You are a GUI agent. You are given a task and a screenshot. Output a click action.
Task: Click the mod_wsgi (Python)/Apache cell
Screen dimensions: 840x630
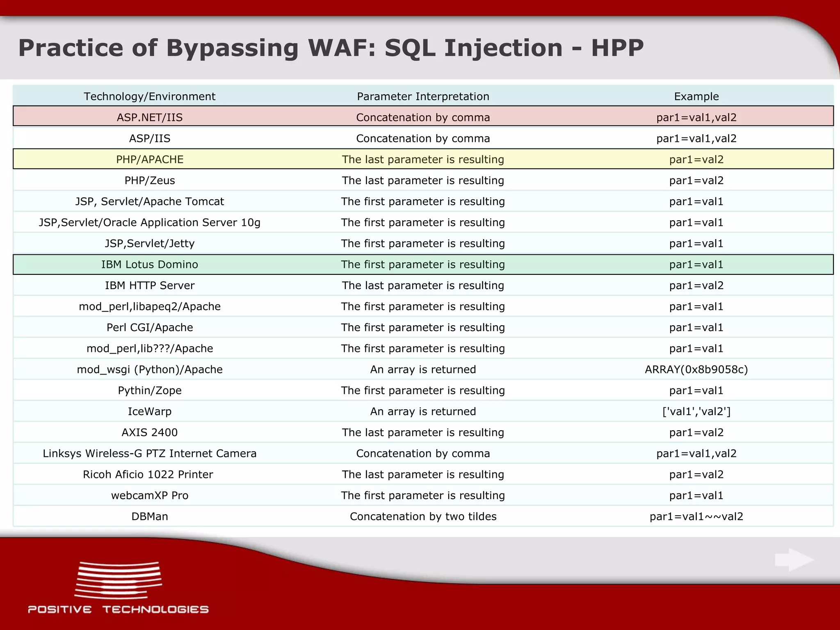(x=149, y=370)
